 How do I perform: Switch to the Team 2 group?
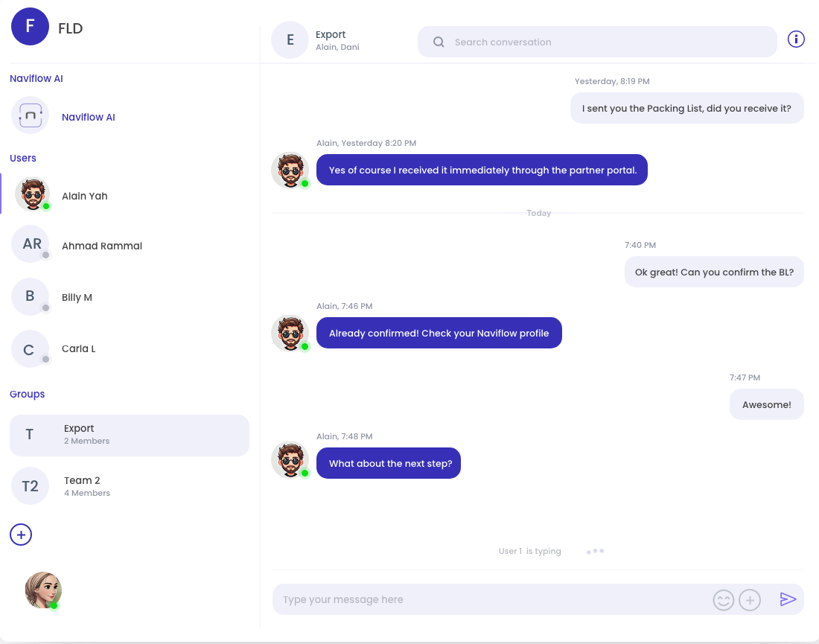pos(130,485)
